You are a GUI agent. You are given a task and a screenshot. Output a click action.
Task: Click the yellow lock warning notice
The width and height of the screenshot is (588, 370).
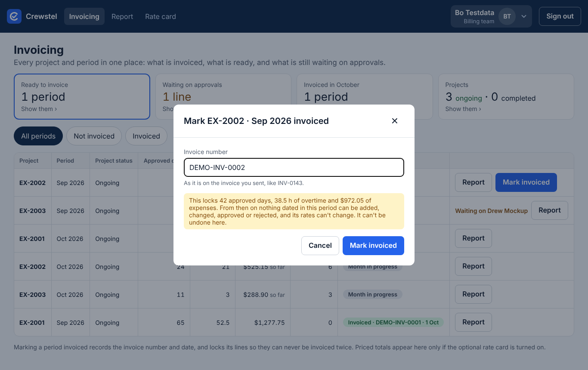[x=294, y=211]
